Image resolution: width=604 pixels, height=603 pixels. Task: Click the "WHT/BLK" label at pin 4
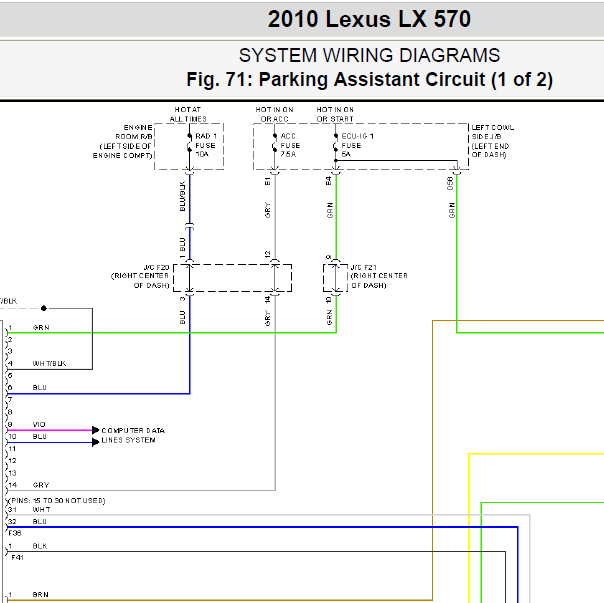tap(49, 363)
